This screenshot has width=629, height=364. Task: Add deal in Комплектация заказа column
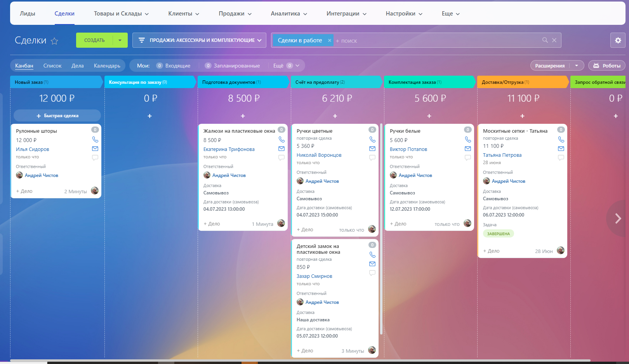pyautogui.click(x=429, y=116)
